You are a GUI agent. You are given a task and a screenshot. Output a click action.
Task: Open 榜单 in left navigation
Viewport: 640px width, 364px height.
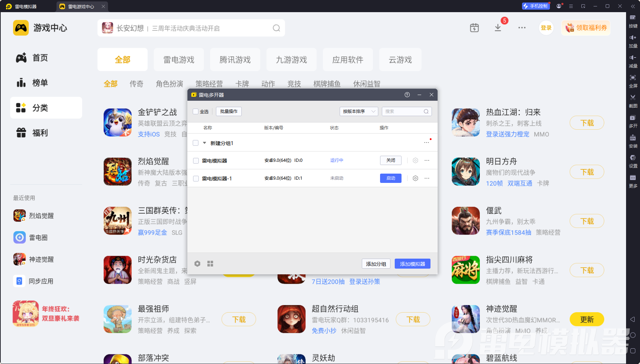pos(46,83)
